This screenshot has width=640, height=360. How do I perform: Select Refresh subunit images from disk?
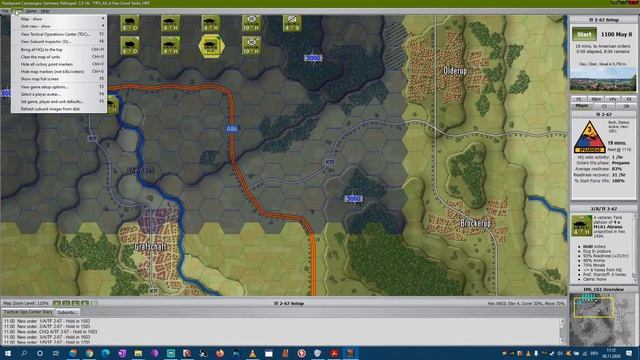[x=59, y=109]
